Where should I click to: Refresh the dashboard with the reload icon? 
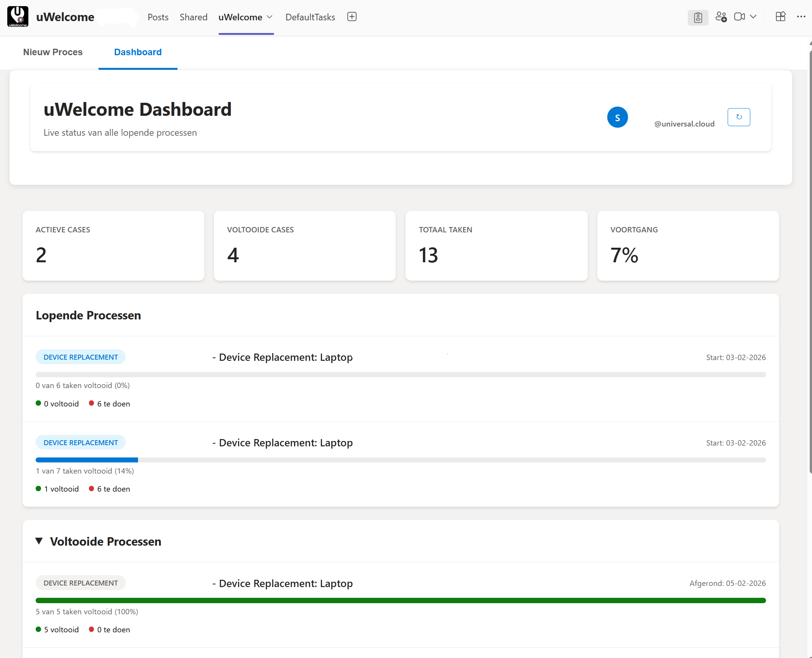point(738,117)
